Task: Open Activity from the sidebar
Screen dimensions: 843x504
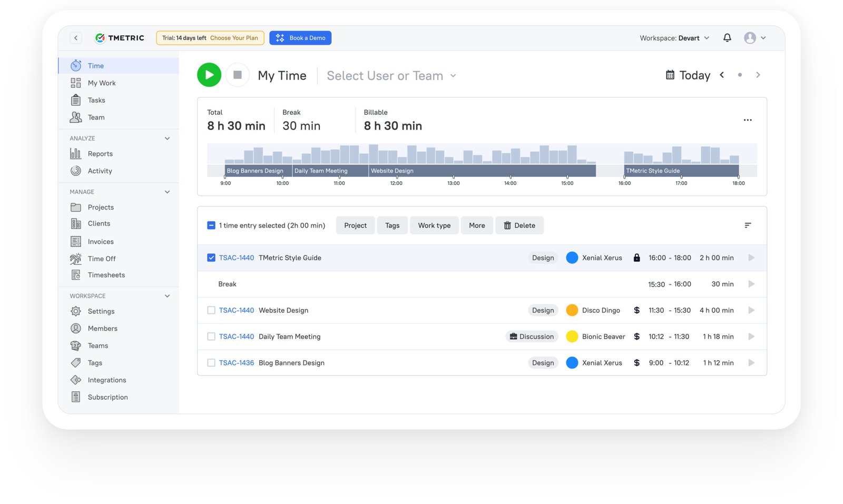Action: (x=76, y=171)
